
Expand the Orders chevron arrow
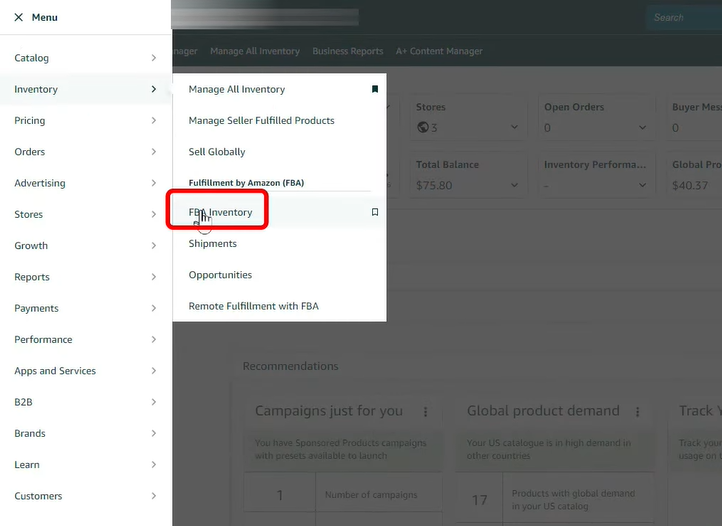(154, 152)
